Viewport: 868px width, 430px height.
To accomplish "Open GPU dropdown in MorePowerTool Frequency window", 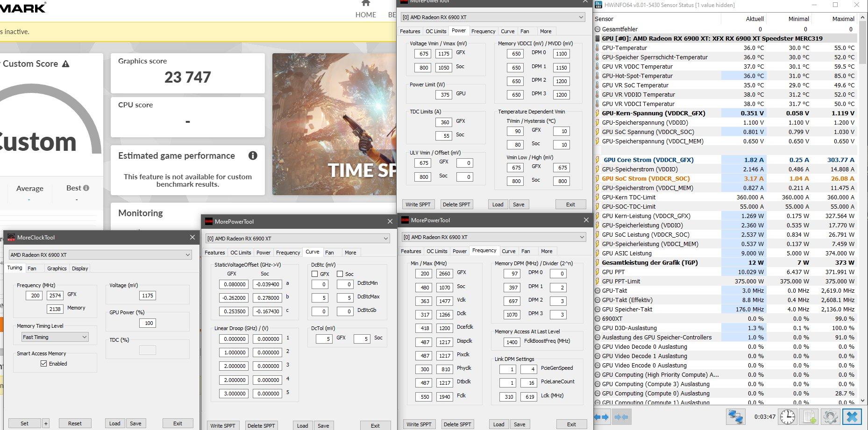I will coord(494,237).
